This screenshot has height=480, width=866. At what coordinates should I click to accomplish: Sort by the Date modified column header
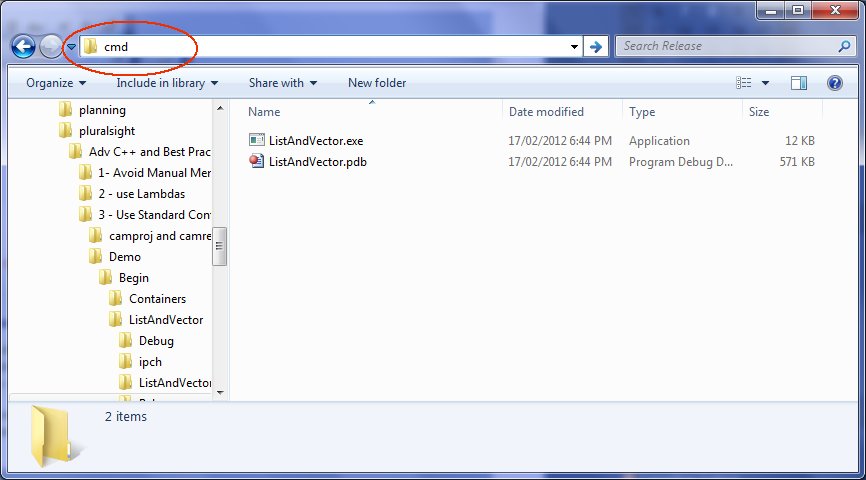[x=546, y=112]
